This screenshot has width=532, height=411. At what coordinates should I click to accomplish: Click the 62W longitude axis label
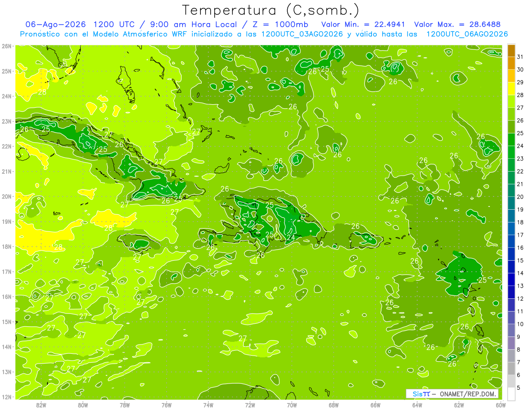458,404
